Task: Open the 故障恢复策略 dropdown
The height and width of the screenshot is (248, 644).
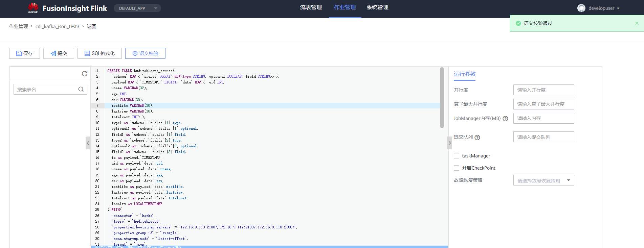Action: click(x=543, y=180)
